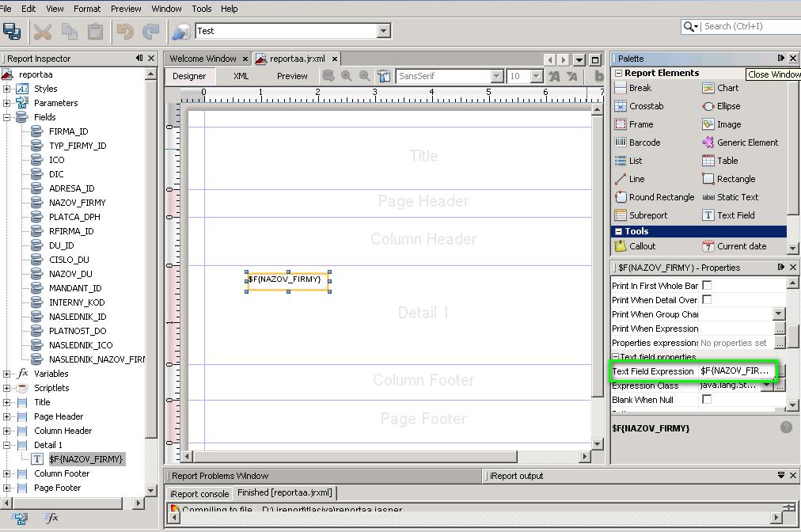Screen dimensions: 801x532
Task: Click the decrease font size icon
Action: [x=572, y=77]
